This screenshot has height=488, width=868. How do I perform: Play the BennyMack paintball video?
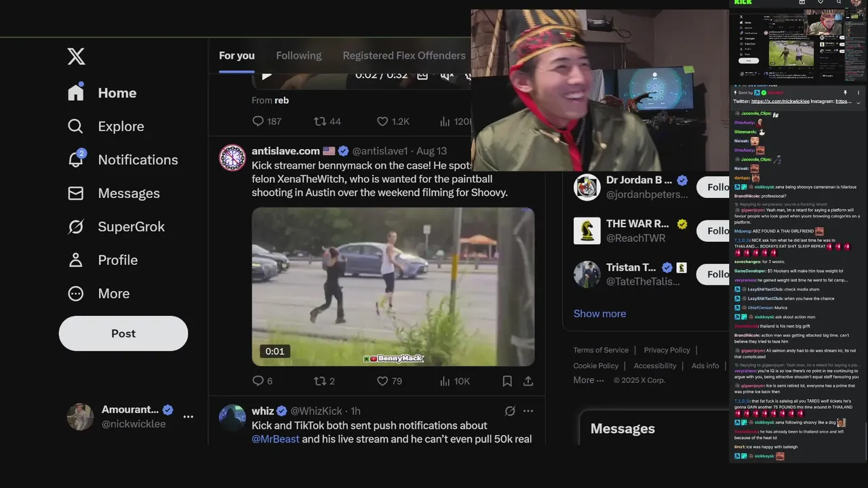point(393,287)
